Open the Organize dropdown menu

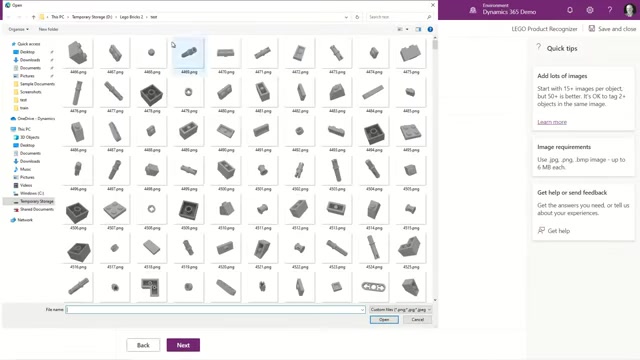(19, 29)
